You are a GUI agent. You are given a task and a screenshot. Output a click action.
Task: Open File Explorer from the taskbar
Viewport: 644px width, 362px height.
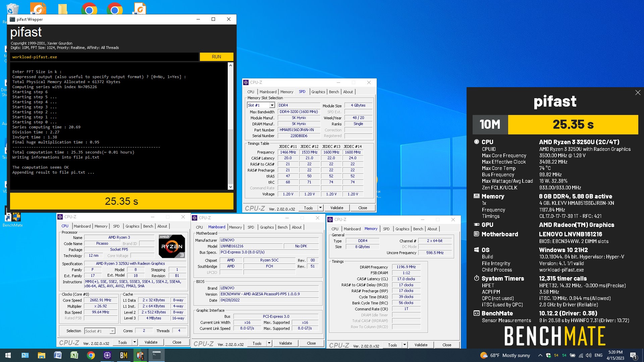pos(41,355)
